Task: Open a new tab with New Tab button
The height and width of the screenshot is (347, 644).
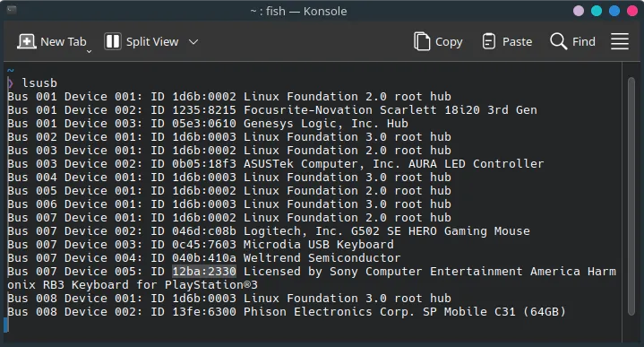Action: [52, 41]
